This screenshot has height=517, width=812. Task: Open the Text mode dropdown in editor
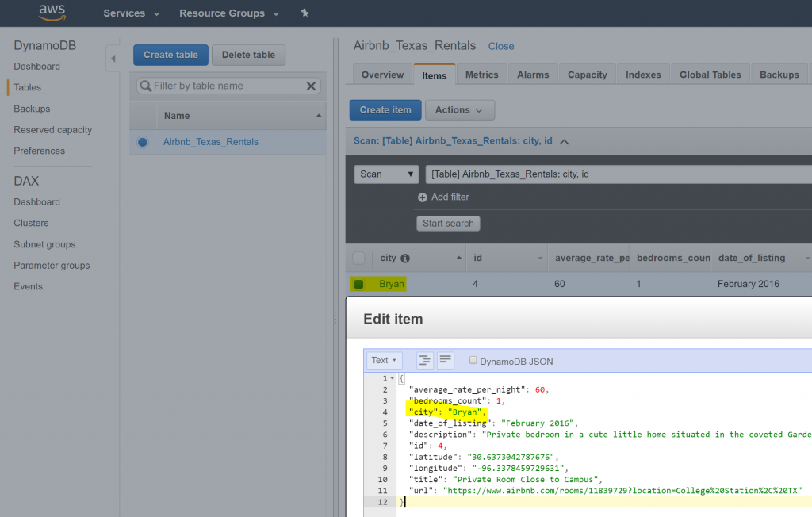384,360
